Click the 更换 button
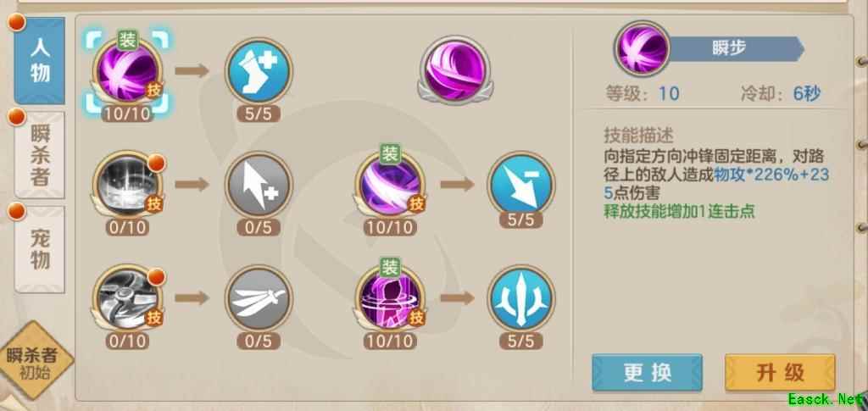 click(x=647, y=373)
